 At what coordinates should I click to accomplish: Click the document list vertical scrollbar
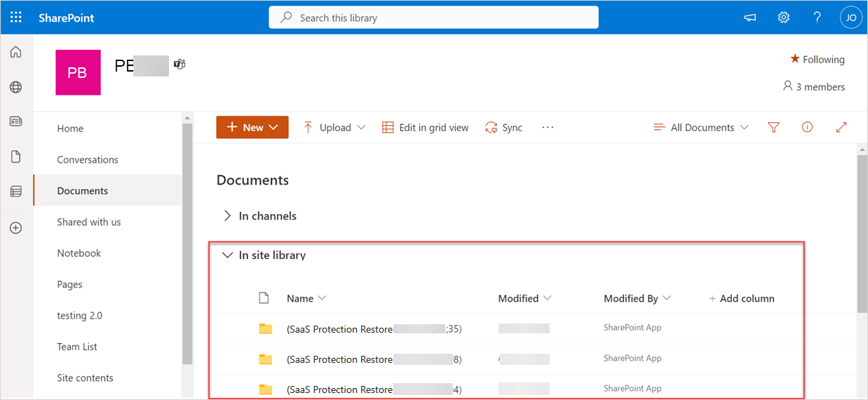point(862,233)
